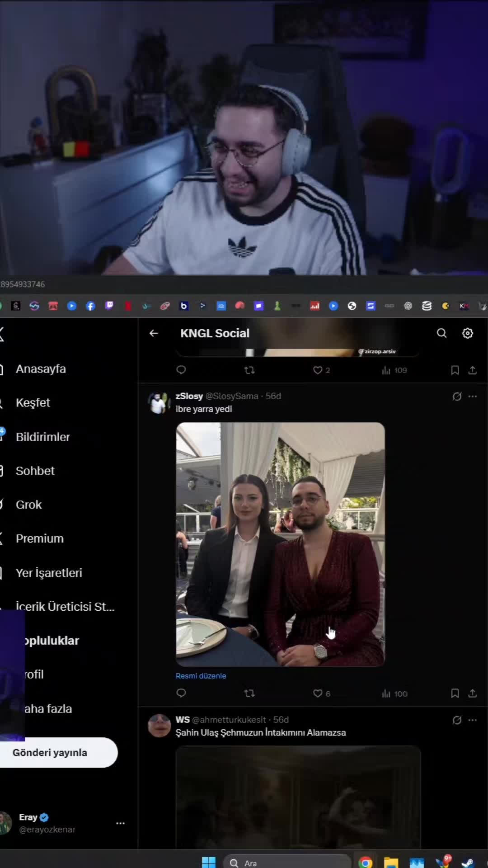Open @SlosySama handle link
The image size is (488, 868).
[x=232, y=396]
